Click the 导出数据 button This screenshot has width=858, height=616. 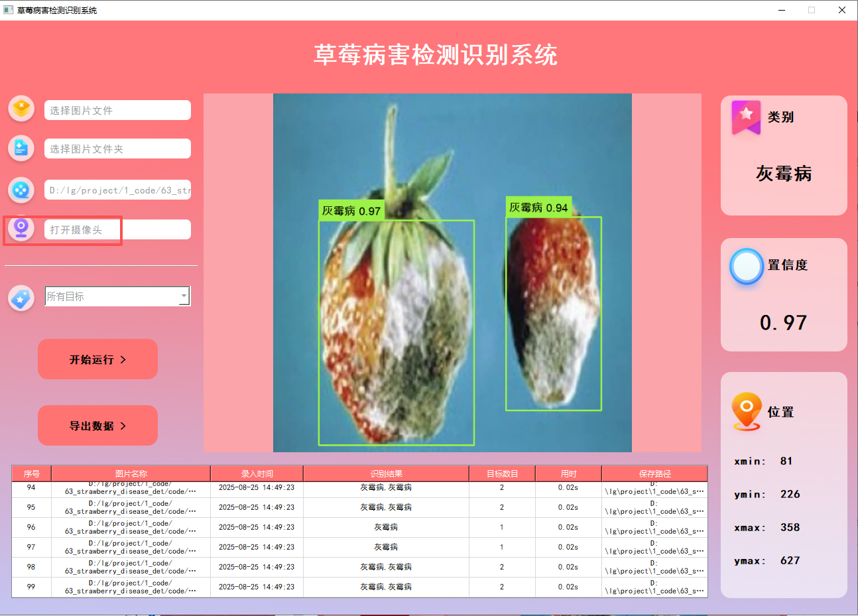coord(97,425)
